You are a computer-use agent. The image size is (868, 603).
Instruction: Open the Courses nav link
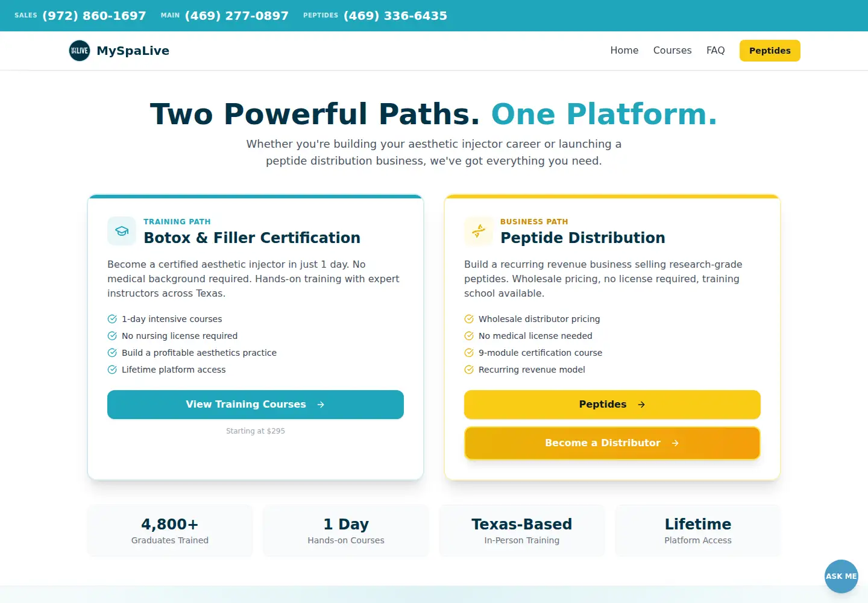click(672, 51)
